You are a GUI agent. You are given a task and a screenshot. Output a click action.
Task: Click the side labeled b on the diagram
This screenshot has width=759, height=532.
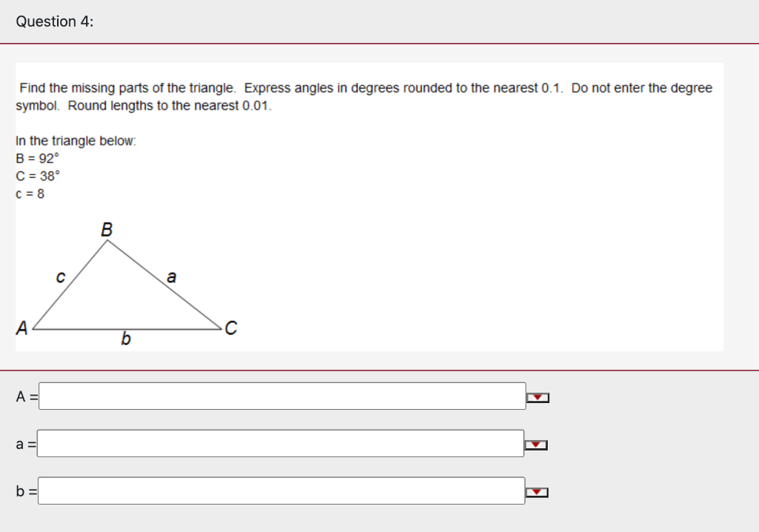coord(126,339)
